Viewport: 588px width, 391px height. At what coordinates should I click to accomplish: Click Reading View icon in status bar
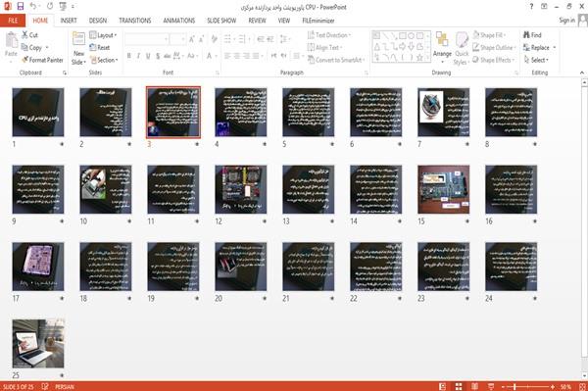[x=474, y=386]
